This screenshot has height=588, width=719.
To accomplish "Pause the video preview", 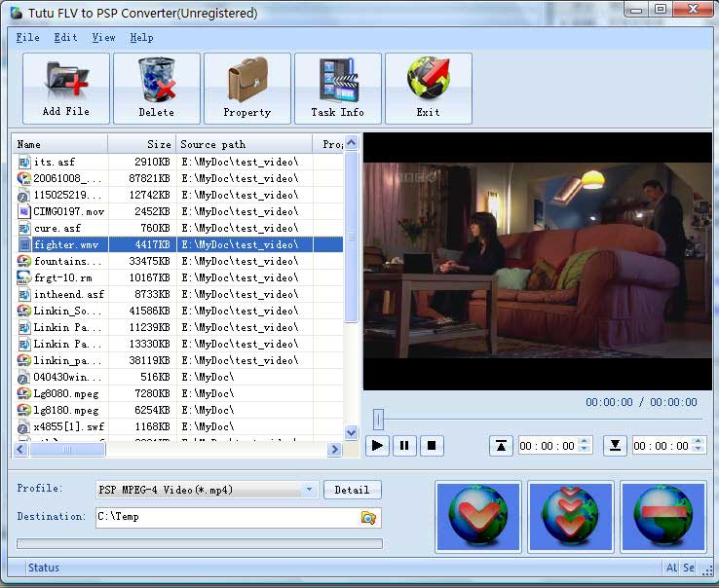I will pos(404,446).
